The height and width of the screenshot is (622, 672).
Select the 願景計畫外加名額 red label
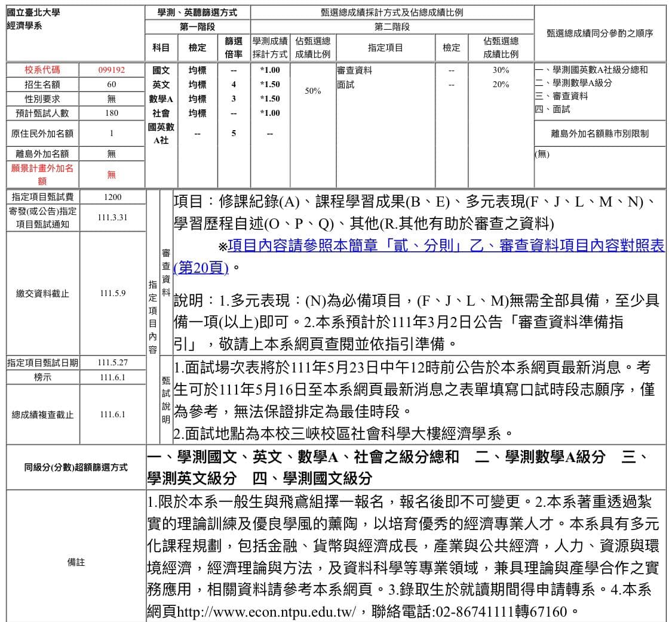(x=42, y=174)
